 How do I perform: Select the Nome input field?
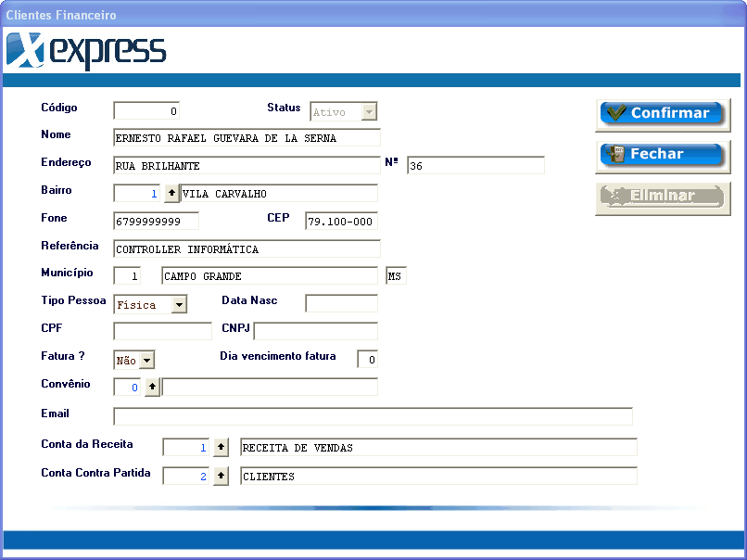coord(246,137)
